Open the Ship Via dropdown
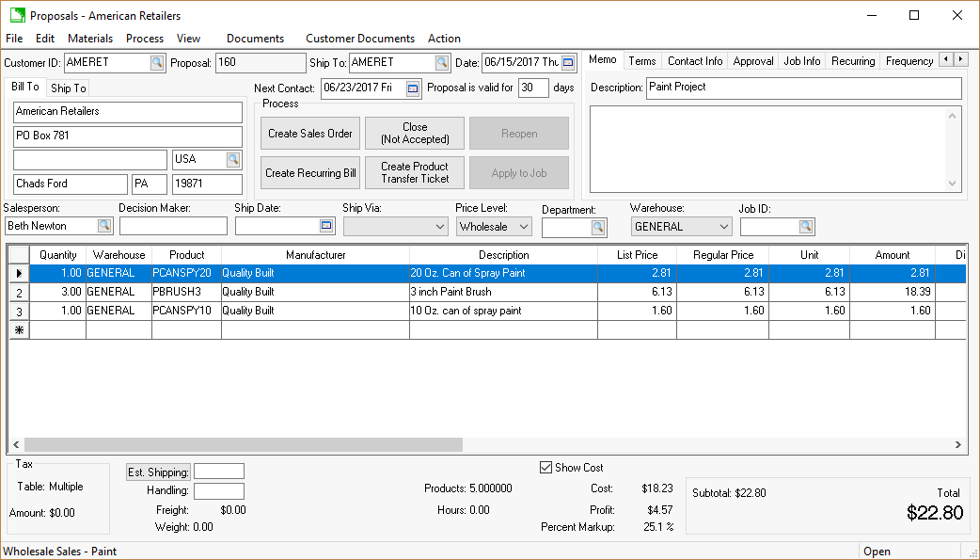This screenshot has height=560, width=980. 438,226
